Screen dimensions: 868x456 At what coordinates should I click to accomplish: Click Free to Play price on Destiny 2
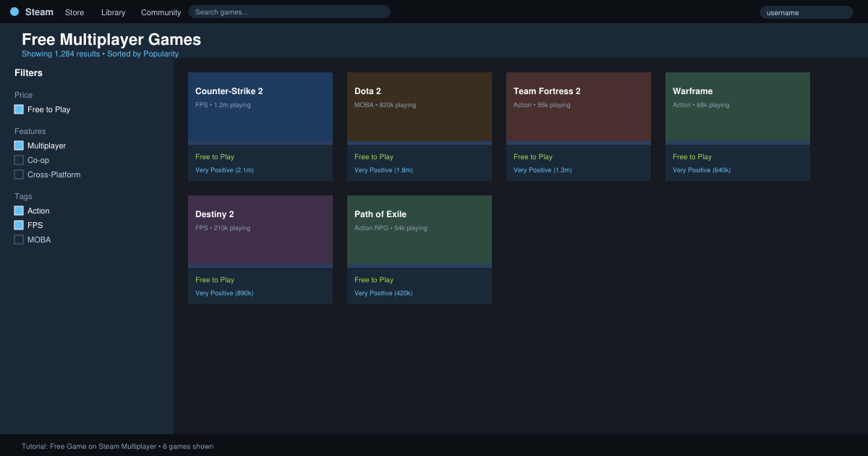click(x=215, y=280)
